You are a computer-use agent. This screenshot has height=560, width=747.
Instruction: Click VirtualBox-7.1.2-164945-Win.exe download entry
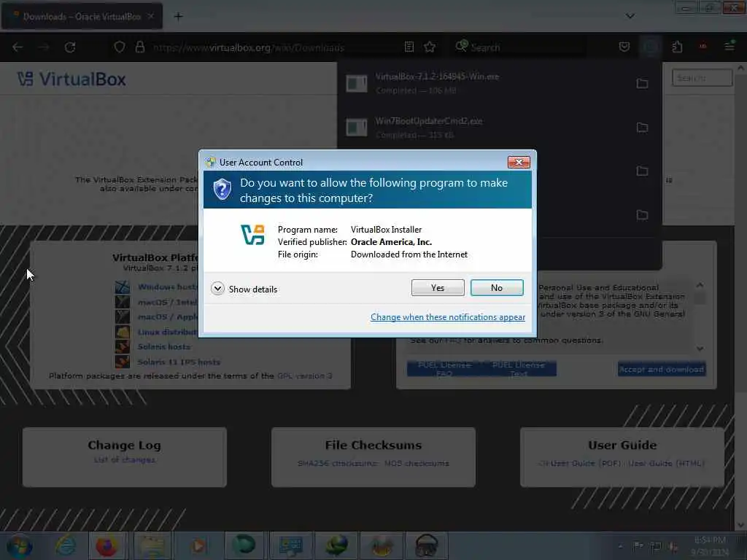(486, 83)
